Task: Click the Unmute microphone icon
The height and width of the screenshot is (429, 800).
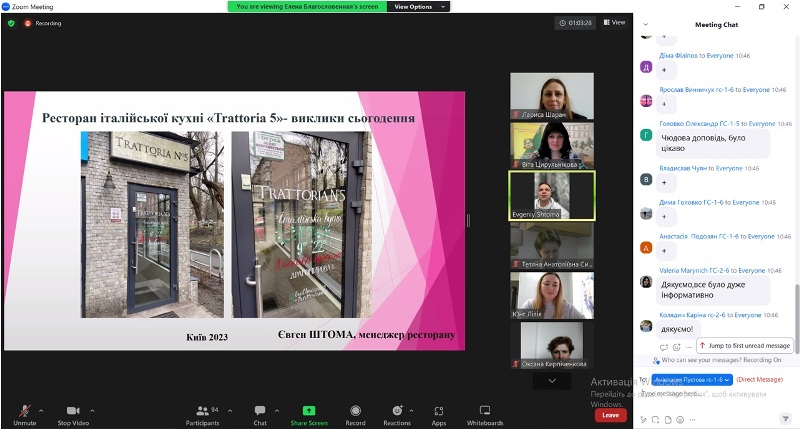Action: coord(24,411)
